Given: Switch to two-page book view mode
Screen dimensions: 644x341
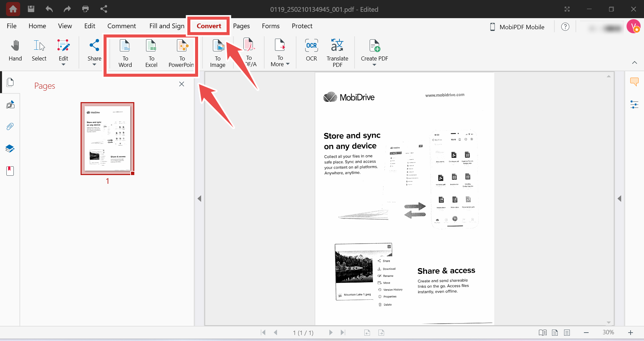Looking at the screenshot, I should pos(542,333).
